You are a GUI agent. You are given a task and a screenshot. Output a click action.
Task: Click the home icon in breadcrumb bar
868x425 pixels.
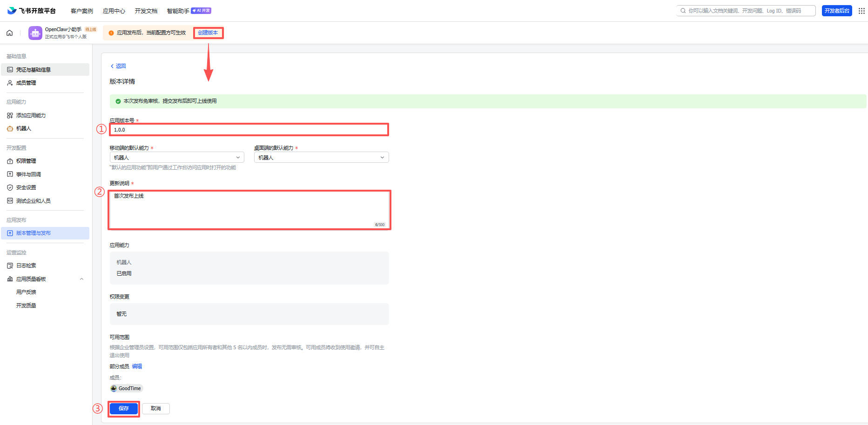point(9,33)
